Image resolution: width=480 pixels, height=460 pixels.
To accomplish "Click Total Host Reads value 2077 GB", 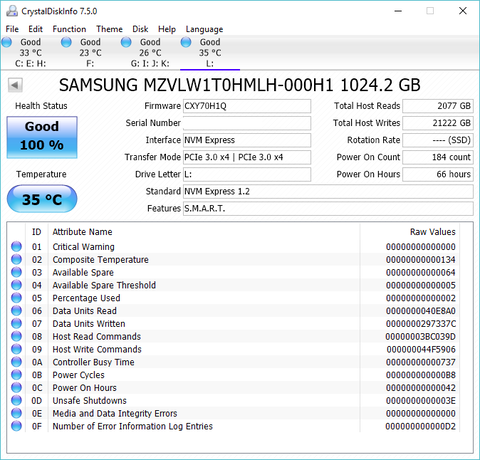I will 438,106.
